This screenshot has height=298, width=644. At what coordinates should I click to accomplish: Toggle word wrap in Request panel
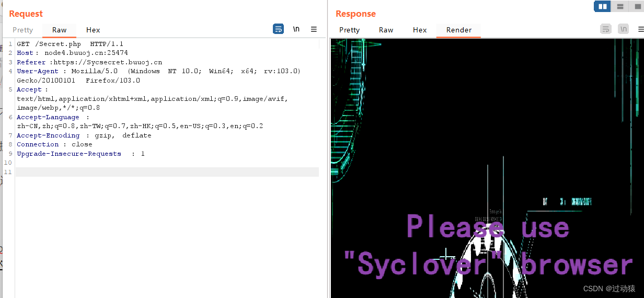[x=279, y=29]
